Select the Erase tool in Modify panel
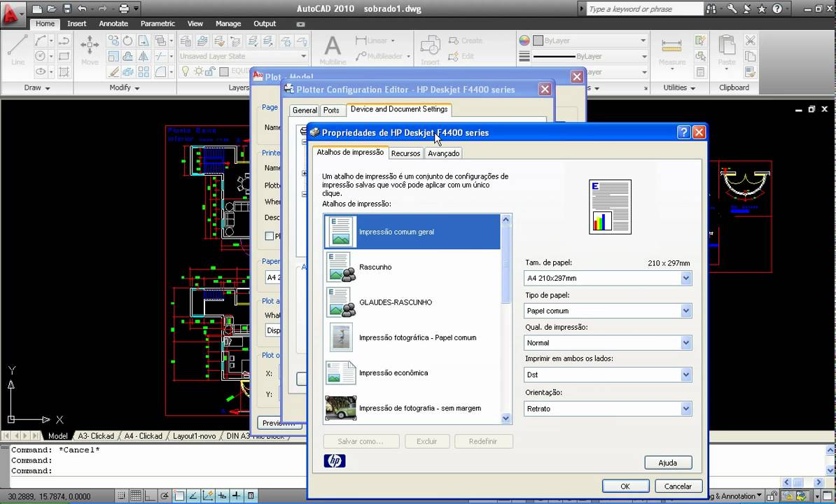The height and width of the screenshot is (504, 836). 113,71
